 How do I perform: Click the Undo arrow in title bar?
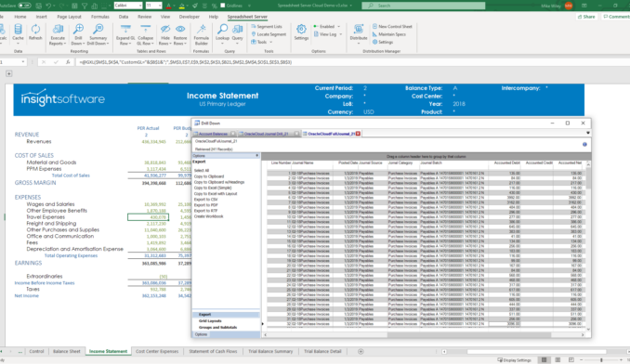(x=48, y=6)
